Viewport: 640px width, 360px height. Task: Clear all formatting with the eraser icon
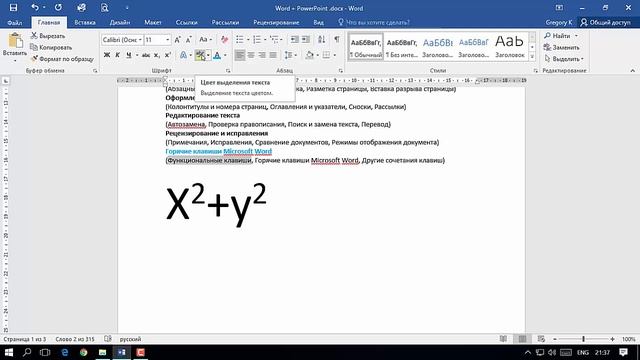224,40
